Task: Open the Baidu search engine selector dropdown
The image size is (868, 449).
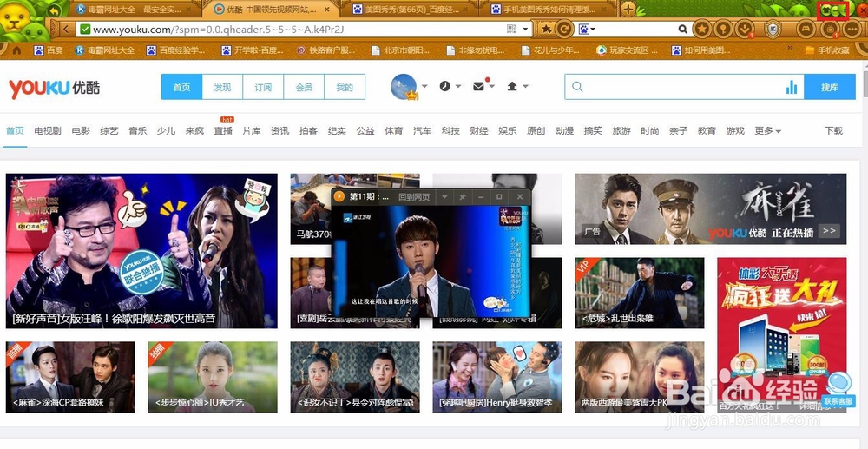Action: pyautogui.click(x=593, y=29)
